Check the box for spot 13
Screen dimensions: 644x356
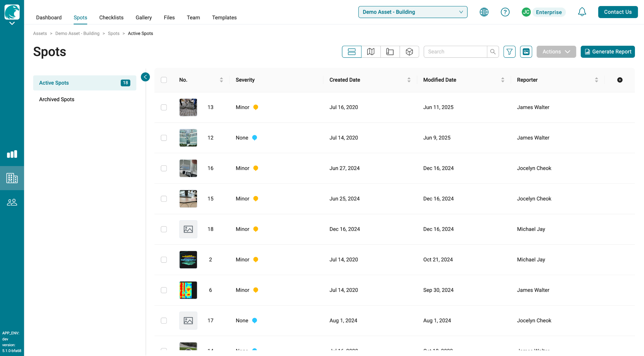click(164, 107)
